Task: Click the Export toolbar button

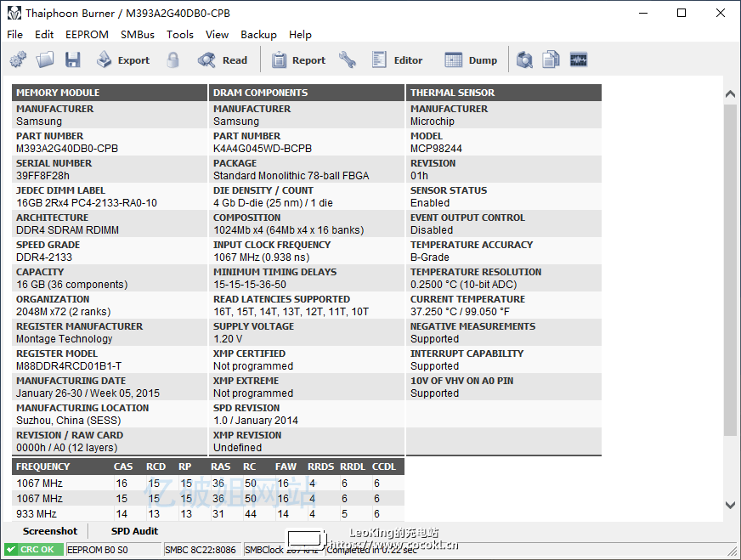Action: coord(122,60)
